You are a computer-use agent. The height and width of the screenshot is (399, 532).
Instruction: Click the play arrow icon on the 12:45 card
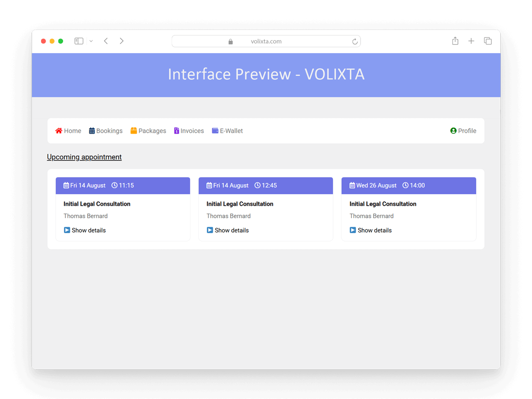(x=210, y=230)
